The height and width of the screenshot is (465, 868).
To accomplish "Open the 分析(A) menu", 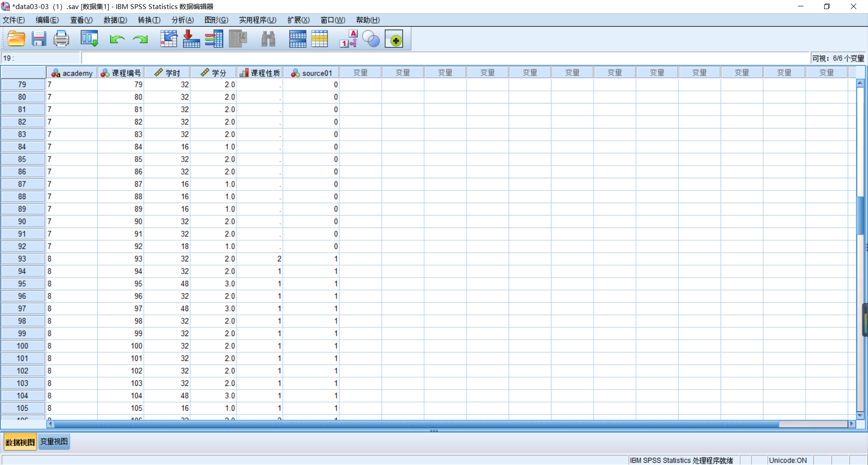I will [x=183, y=20].
